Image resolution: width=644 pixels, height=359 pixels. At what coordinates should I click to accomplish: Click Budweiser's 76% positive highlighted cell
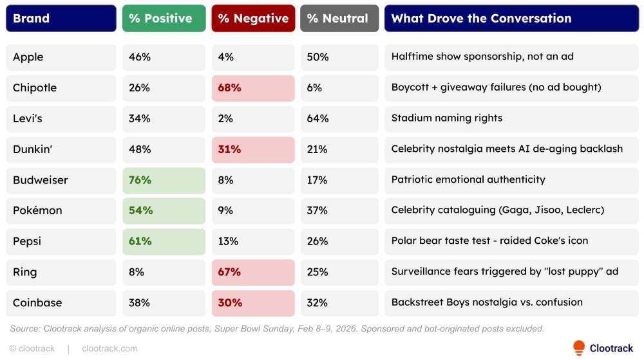pyautogui.click(x=164, y=180)
